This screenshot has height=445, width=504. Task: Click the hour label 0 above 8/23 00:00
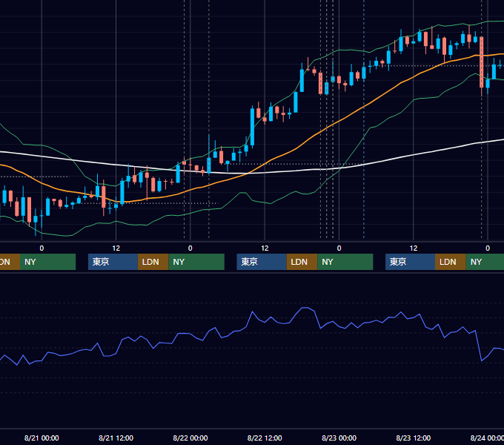coord(339,248)
